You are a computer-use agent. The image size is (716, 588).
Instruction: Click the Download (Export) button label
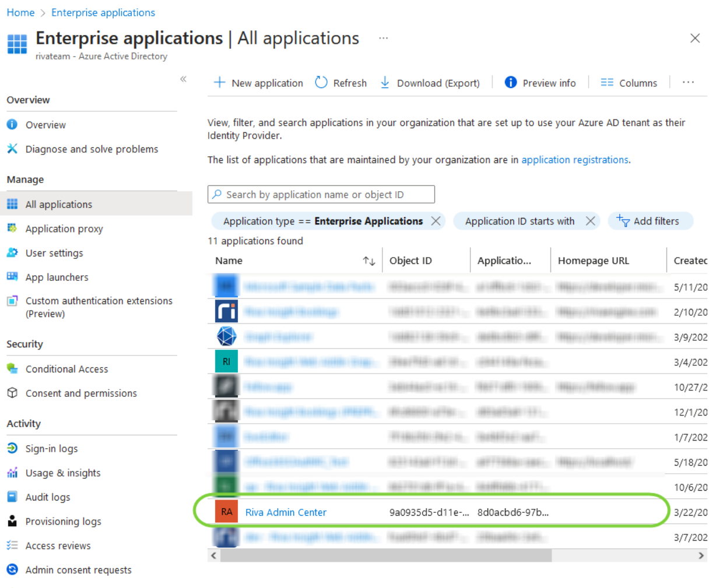pyautogui.click(x=438, y=83)
